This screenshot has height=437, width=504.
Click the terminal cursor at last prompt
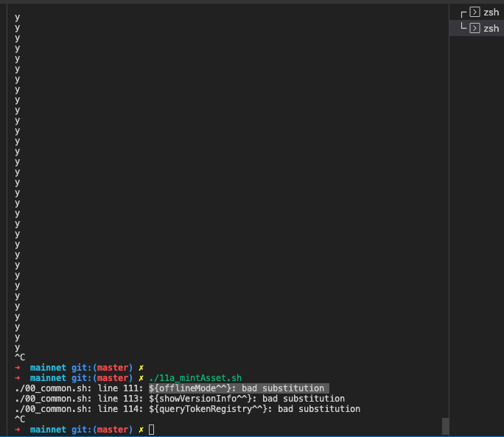(151, 430)
